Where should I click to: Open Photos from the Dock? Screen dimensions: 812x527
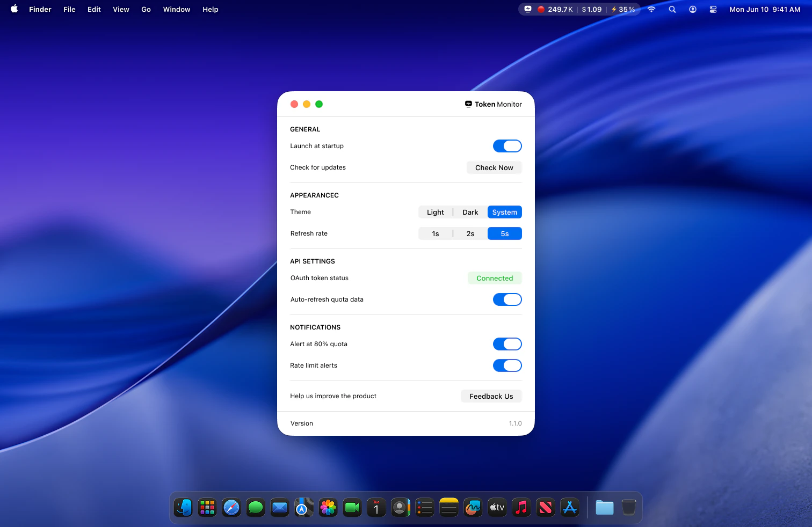pos(328,507)
